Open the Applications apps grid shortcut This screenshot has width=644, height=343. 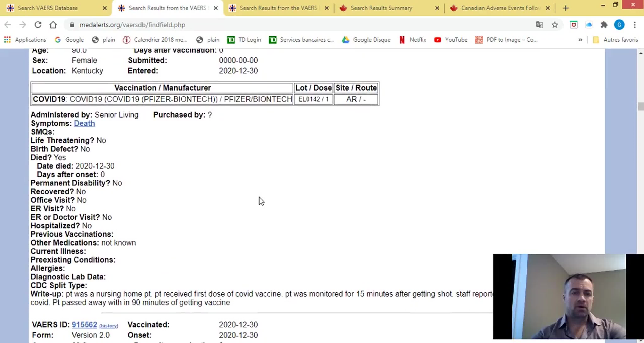pyautogui.click(x=25, y=40)
